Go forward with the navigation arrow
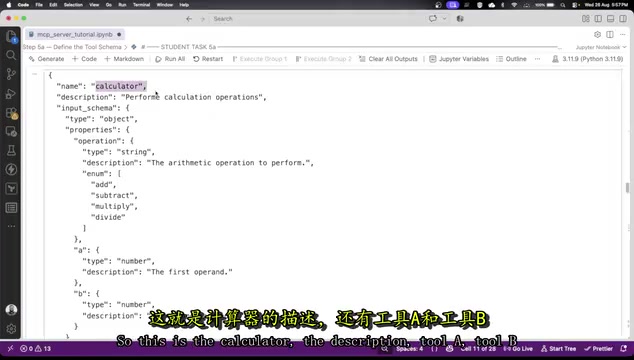Image resolution: width=634 pixels, height=360 pixels. click(x=203, y=19)
